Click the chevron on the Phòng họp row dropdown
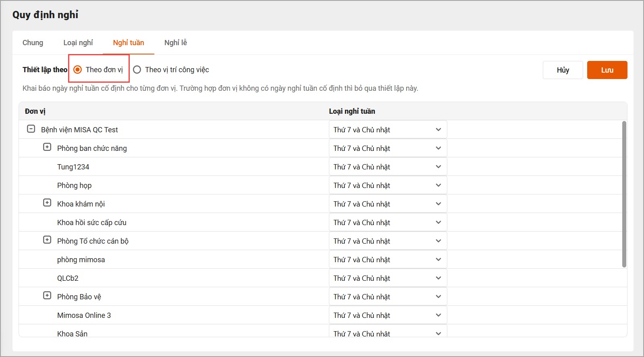Screen dimensions: 644x357 tap(438, 185)
